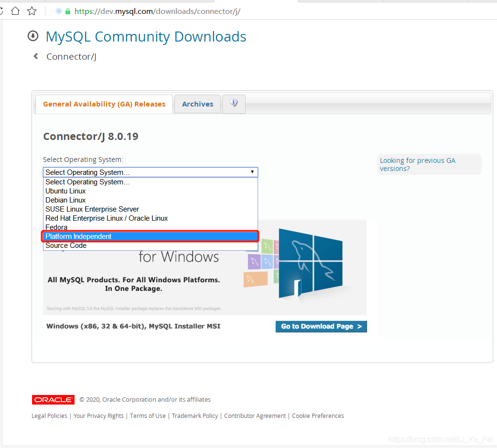
Task: Click the shield icon beside the padlock
Action: [x=59, y=11]
